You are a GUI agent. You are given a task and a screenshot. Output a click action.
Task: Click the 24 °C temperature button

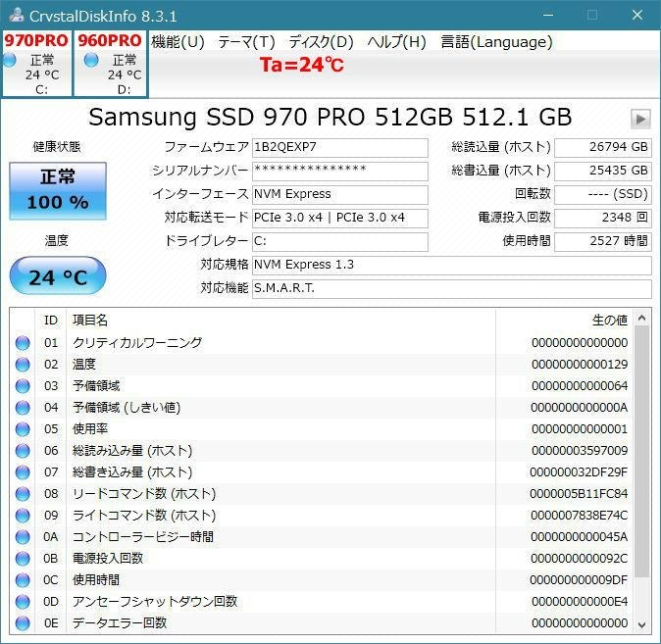[x=58, y=275]
